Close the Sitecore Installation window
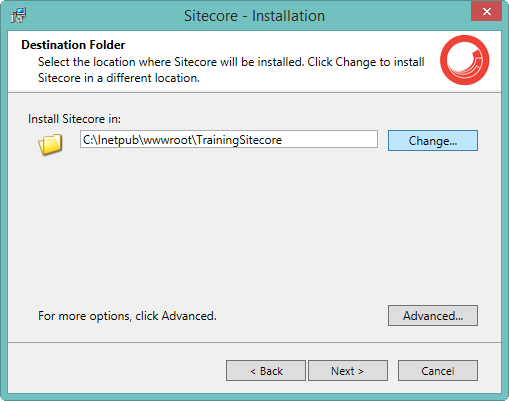Image resolution: width=509 pixels, height=401 pixels. tap(486, 12)
